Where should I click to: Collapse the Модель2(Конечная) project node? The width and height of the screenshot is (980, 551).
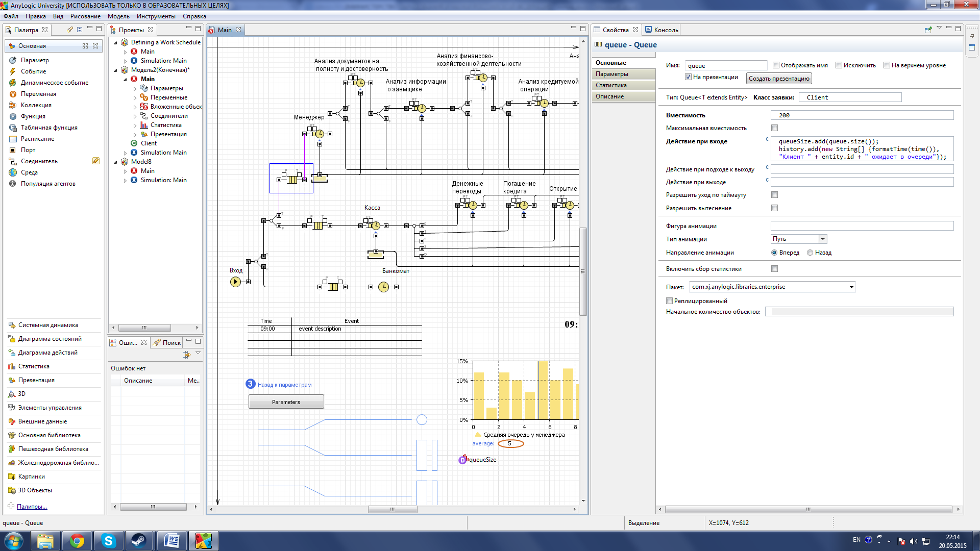[116, 70]
